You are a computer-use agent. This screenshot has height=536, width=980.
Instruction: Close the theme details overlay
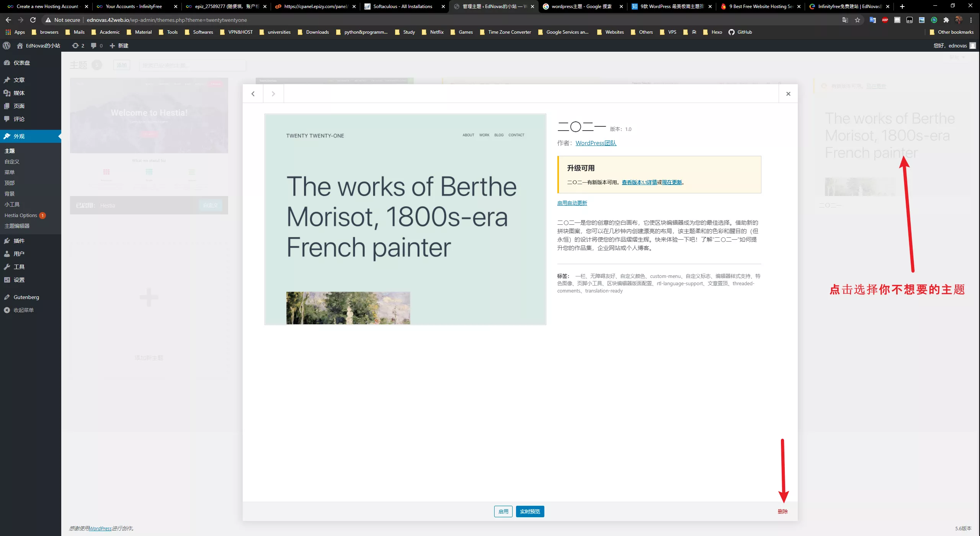[x=788, y=94]
